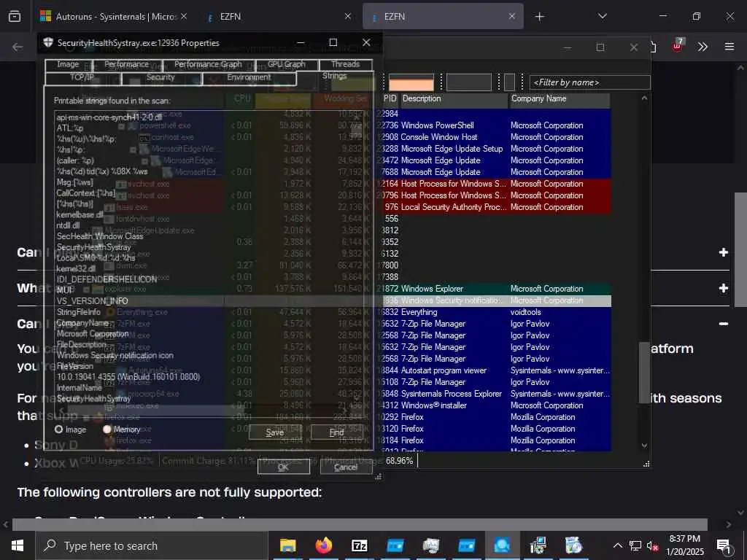Select the Memory radio button
747x560 pixels.
pos(107,429)
